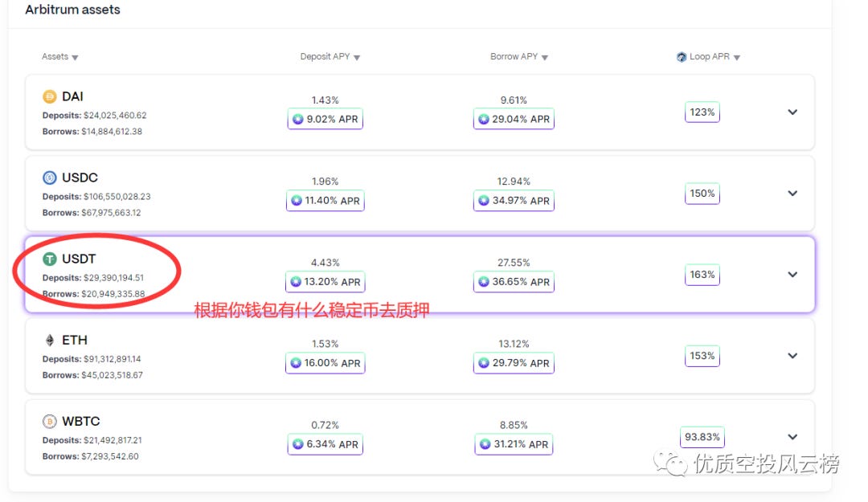The height and width of the screenshot is (502, 868).
Task: Click the USDT token icon
Action: tap(50, 259)
